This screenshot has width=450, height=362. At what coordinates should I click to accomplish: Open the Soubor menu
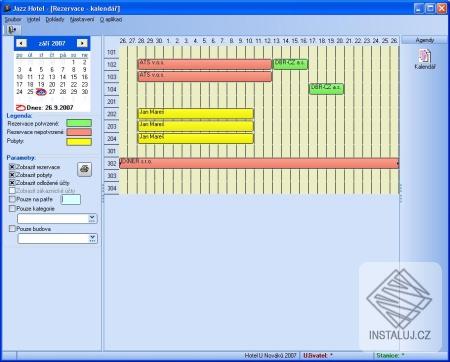(13, 19)
